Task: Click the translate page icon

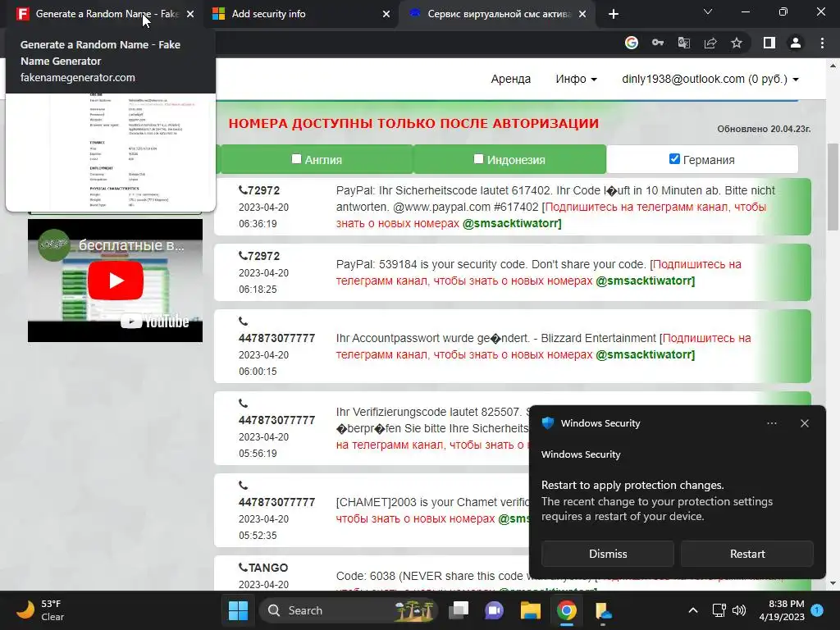Action: (x=684, y=43)
